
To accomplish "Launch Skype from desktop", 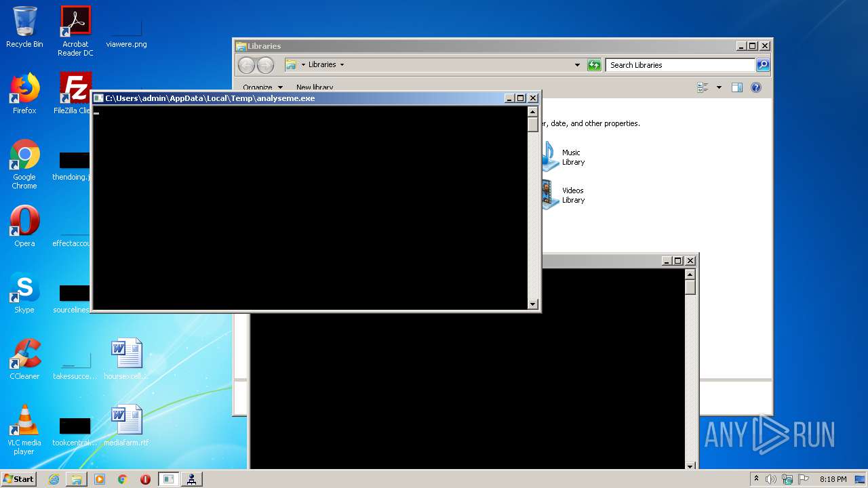I will [x=24, y=293].
